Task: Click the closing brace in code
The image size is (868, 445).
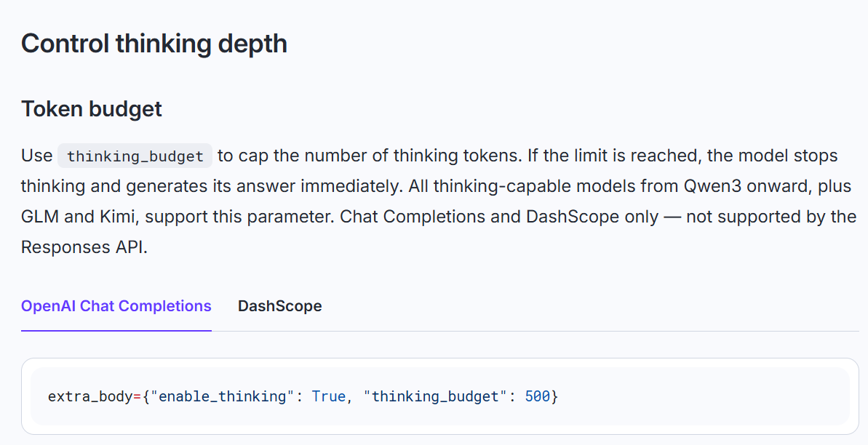Action: click(x=554, y=396)
